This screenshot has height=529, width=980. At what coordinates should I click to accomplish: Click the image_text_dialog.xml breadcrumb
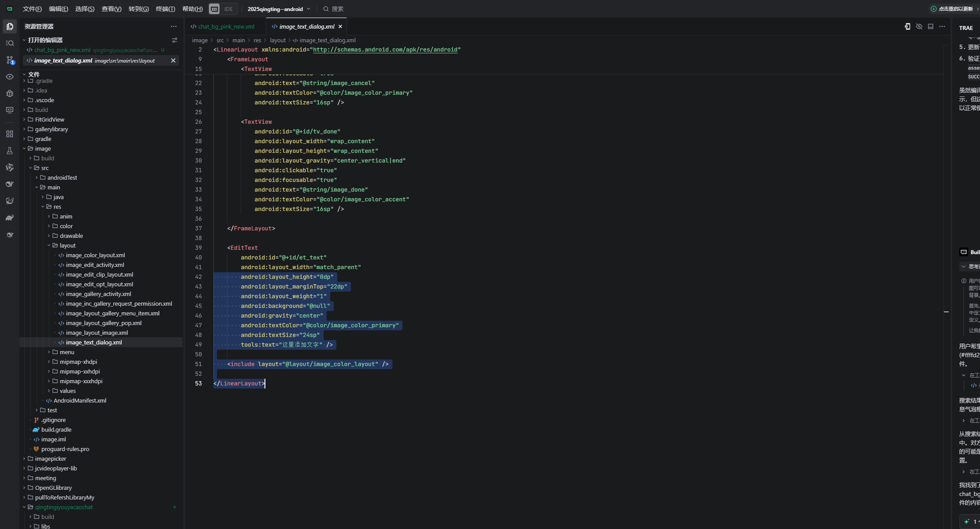(x=328, y=40)
